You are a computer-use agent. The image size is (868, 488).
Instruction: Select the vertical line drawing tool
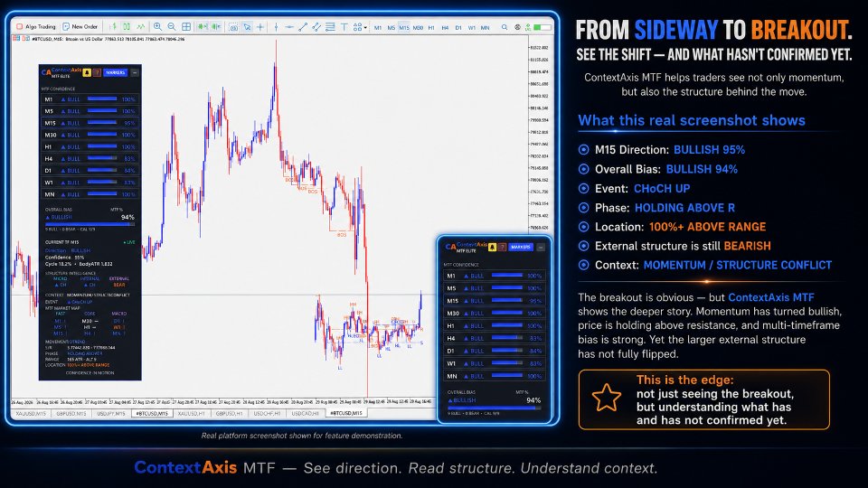[x=277, y=26]
